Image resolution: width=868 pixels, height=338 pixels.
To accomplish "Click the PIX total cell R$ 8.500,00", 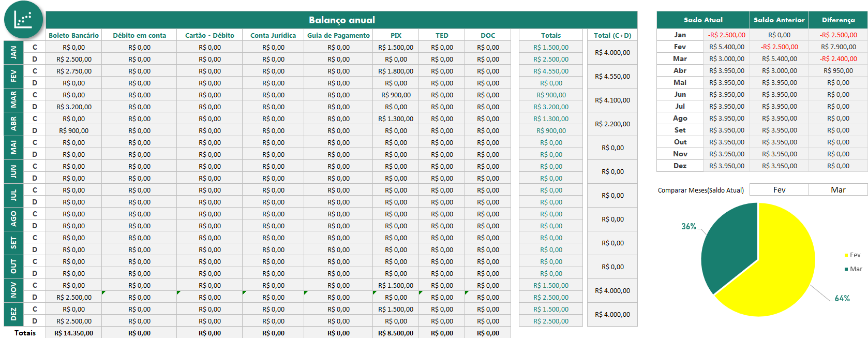I will point(396,333).
